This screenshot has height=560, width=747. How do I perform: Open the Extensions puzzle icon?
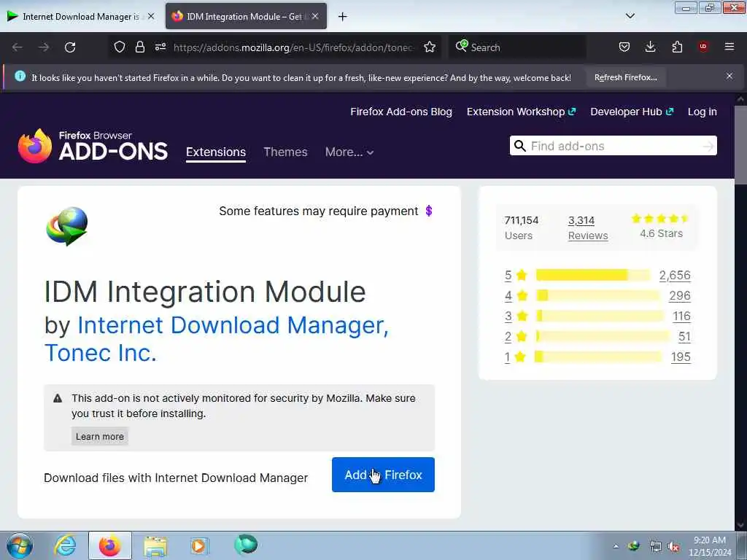click(677, 47)
